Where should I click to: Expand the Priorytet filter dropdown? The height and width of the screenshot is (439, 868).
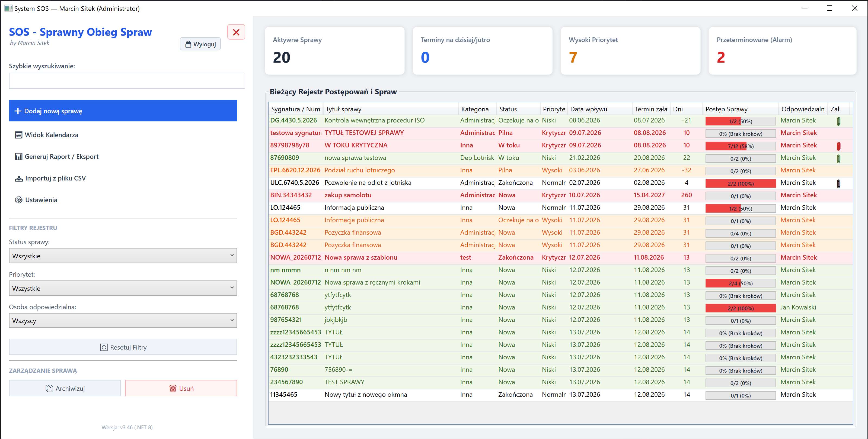pos(123,288)
